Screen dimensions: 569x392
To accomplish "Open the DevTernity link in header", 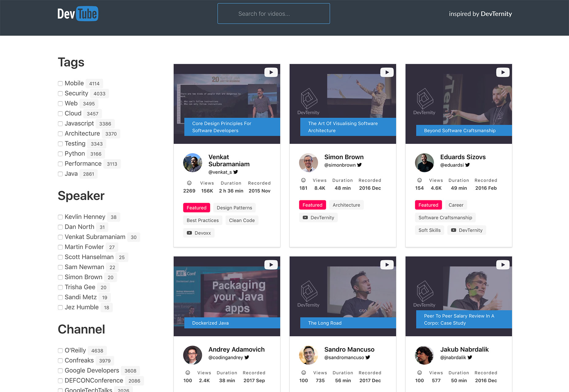I will (496, 14).
